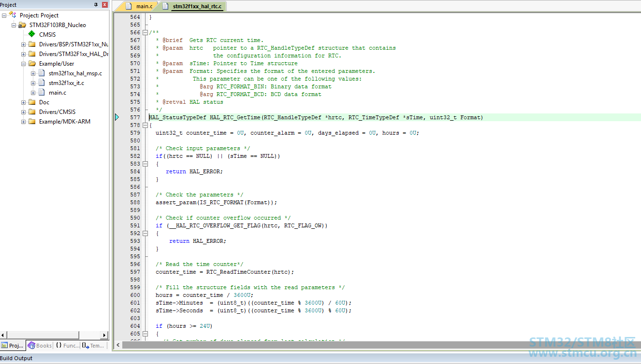This screenshot has height=364, width=641.
Task: Close the Project panel
Action: pyautogui.click(x=105, y=5)
